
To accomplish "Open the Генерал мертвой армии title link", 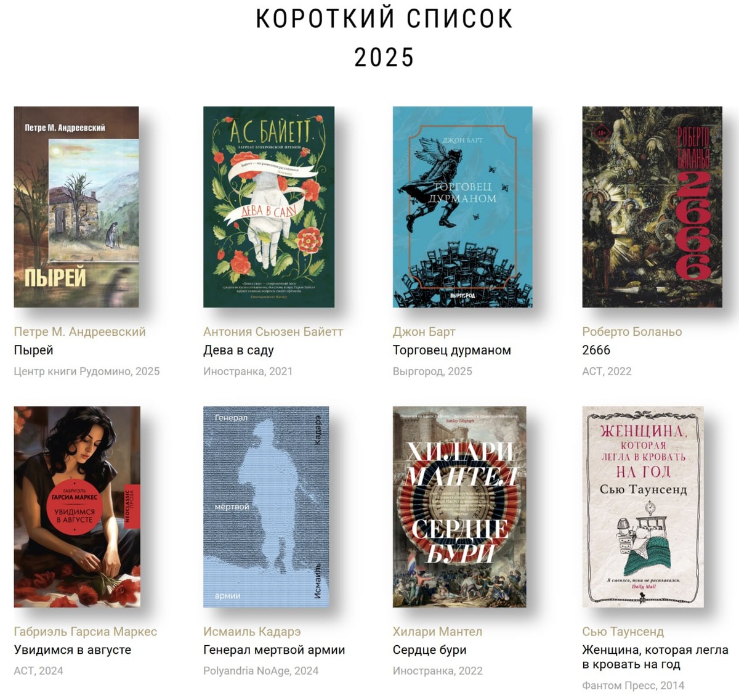I will pyautogui.click(x=274, y=649).
